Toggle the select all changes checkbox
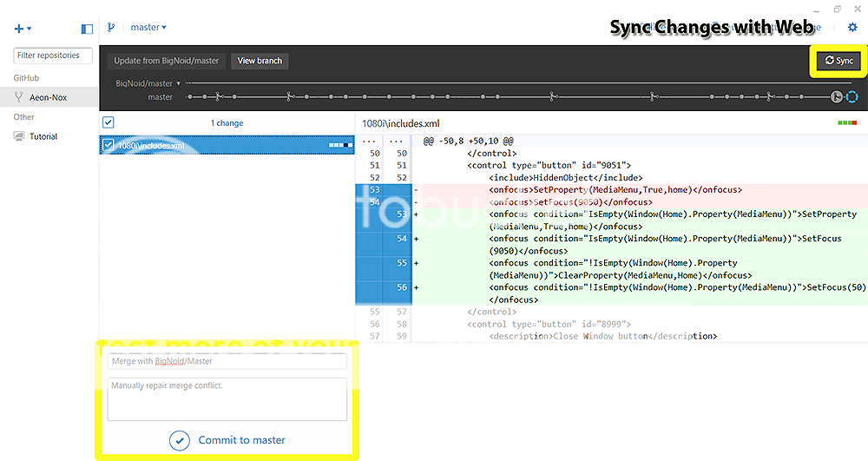The height and width of the screenshot is (461, 868). (108, 122)
